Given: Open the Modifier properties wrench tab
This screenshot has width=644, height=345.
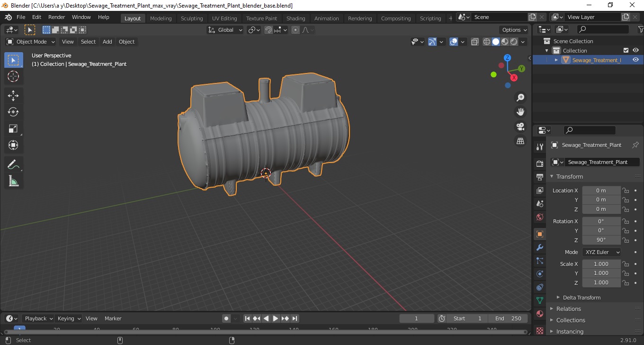Looking at the screenshot, I should 539,247.
